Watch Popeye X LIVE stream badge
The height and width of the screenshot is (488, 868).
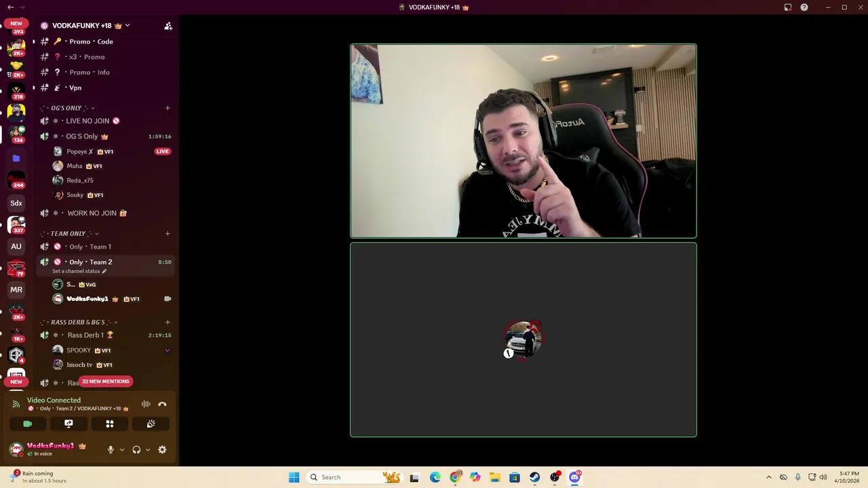click(162, 151)
